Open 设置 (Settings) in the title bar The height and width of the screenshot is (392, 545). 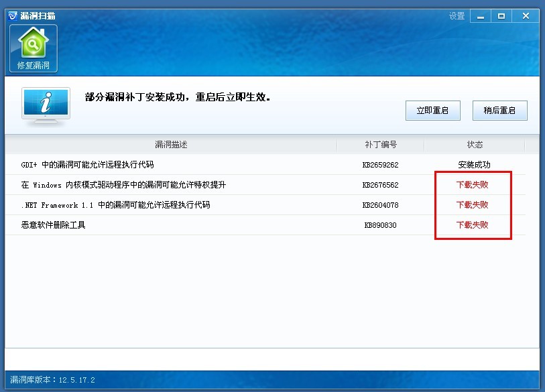pos(457,15)
